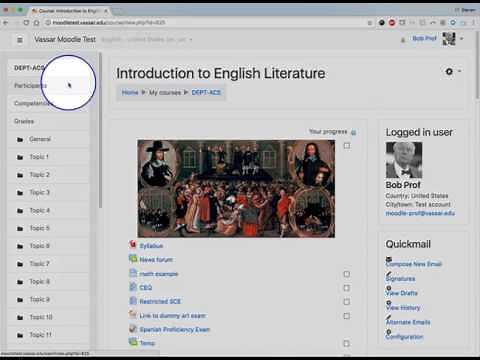Viewport: 480px width, 360px height.
Task: Toggle completion checkbox for Restricted SCE
Action: tap(347, 302)
